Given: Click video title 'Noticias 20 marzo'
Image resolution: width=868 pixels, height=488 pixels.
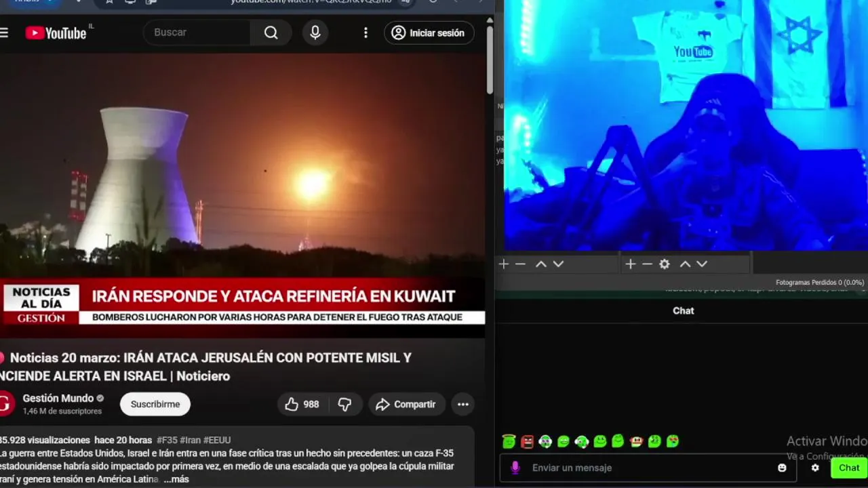Looking at the screenshot, I should tap(205, 367).
